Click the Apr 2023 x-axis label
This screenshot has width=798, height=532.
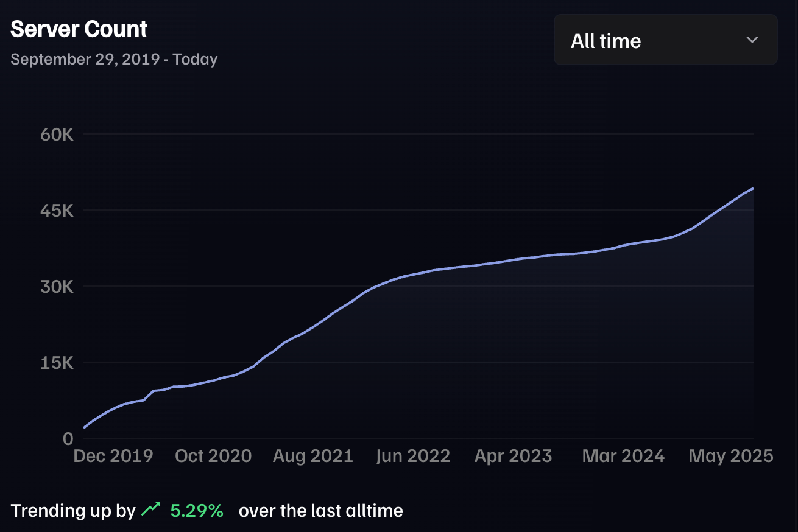point(513,456)
